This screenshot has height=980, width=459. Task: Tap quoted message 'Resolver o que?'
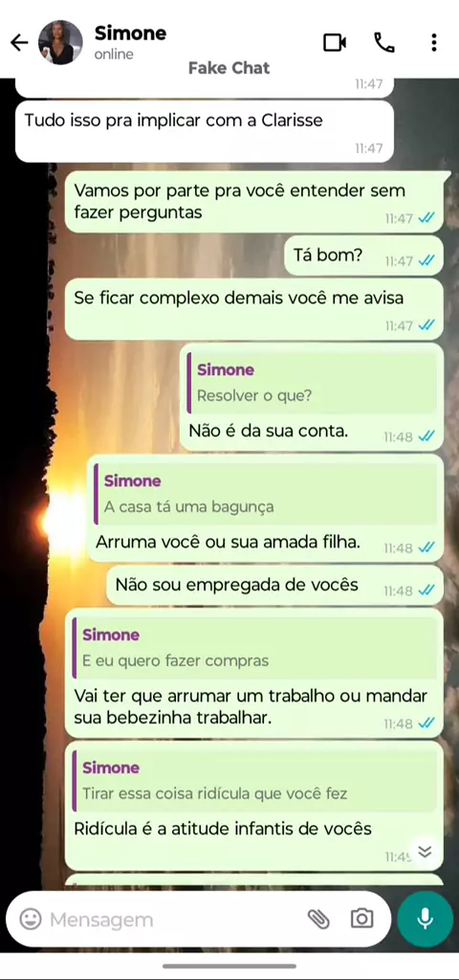pyautogui.click(x=313, y=383)
